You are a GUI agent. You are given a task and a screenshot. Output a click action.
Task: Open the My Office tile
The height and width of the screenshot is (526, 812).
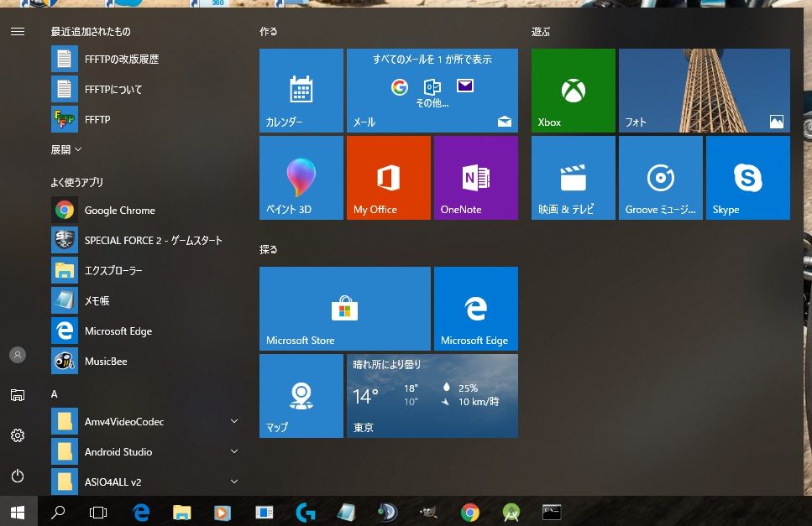pyautogui.click(x=389, y=178)
